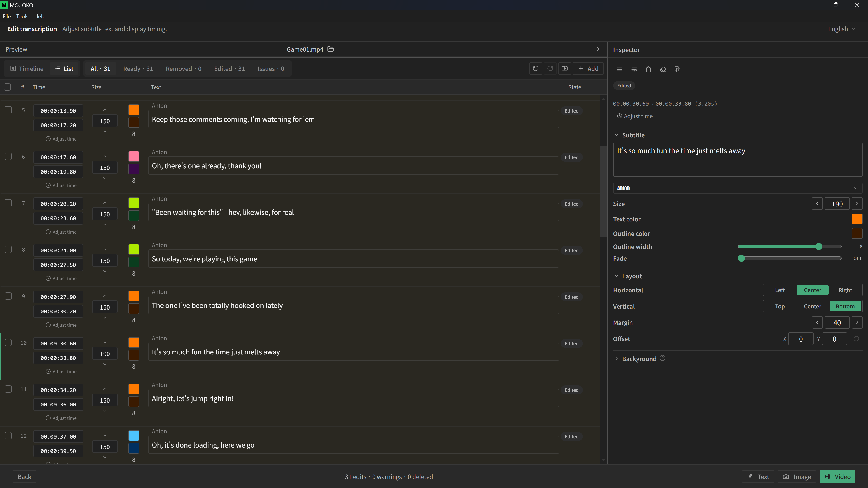This screenshot has height=488, width=868.
Task: Check the checkbox for row 11
Action: (8, 389)
